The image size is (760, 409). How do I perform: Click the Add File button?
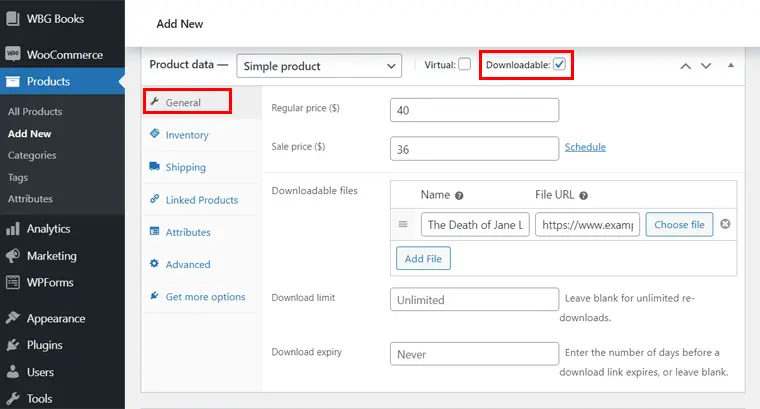423,258
